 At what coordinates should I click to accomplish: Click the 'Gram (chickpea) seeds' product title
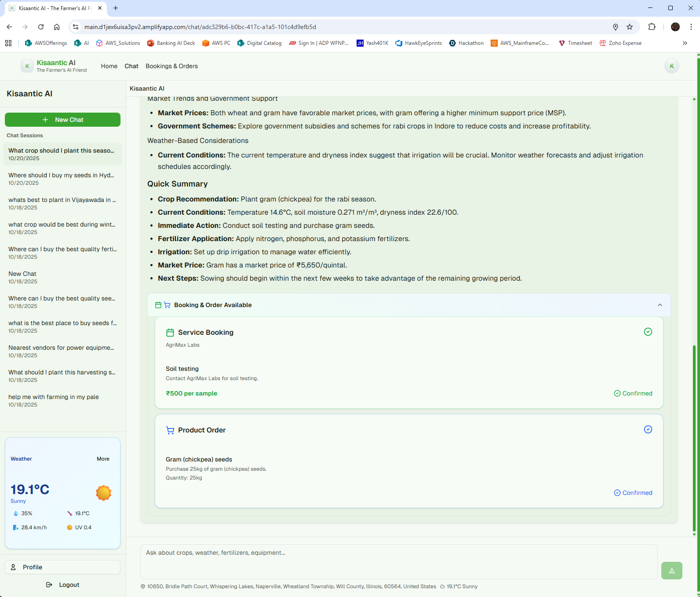199,459
